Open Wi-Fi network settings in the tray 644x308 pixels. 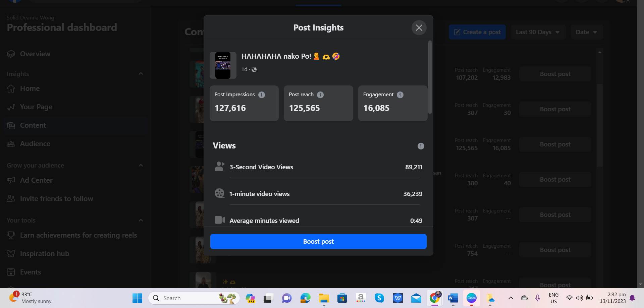pos(569,298)
